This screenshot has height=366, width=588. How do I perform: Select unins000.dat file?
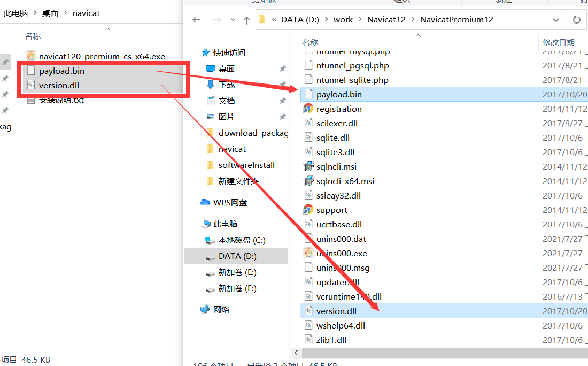pyautogui.click(x=341, y=239)
